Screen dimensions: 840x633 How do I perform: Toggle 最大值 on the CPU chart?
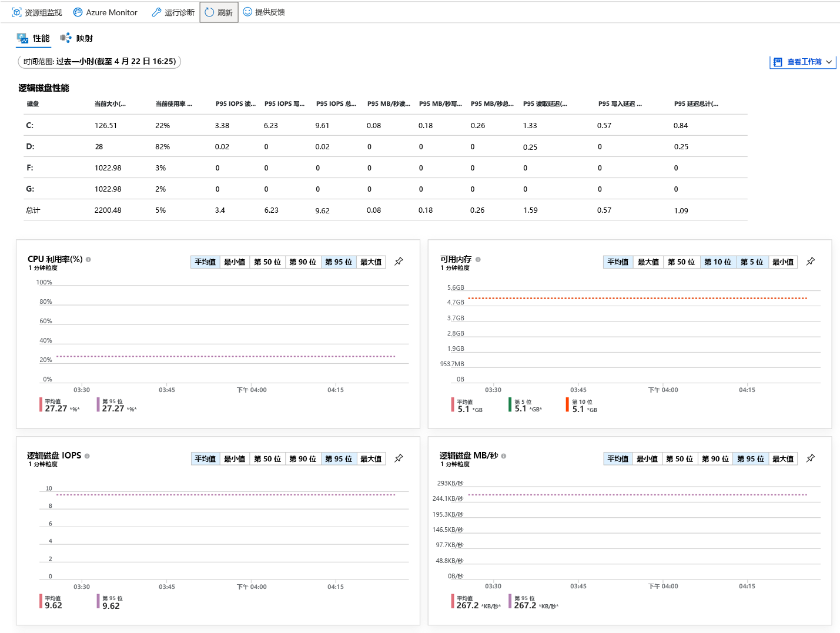pos(371,262)
